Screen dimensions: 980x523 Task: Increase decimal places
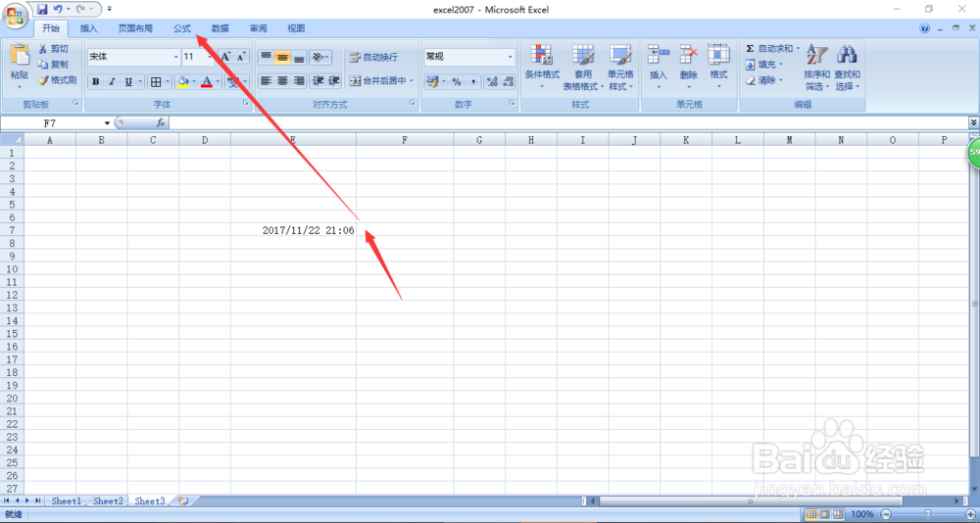point(492,82)
